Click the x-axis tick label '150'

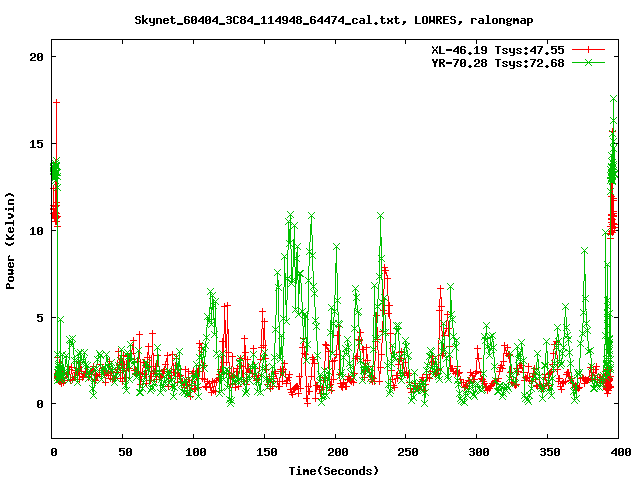(x=267, y=452)
